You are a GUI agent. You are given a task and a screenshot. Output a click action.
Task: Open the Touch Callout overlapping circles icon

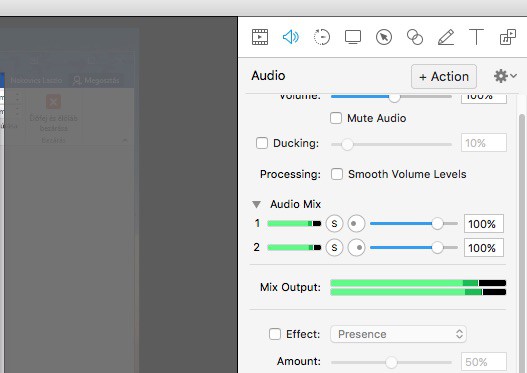[415, 37]
